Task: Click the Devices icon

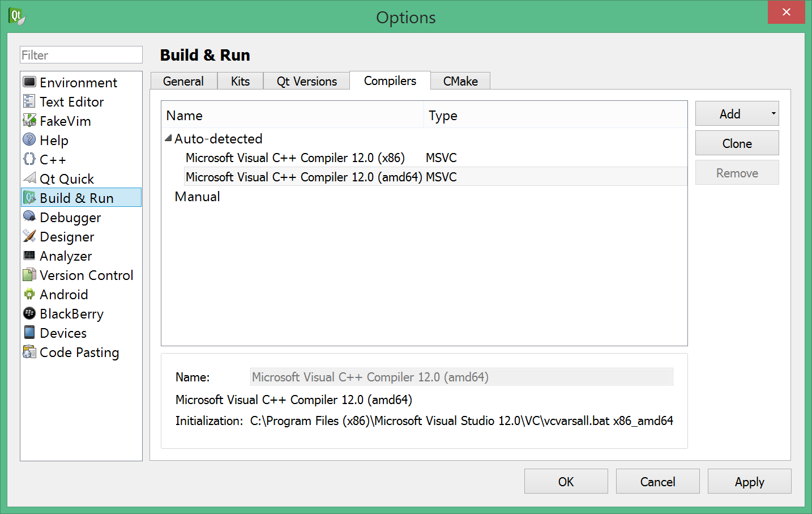Action: click(29, 332)
